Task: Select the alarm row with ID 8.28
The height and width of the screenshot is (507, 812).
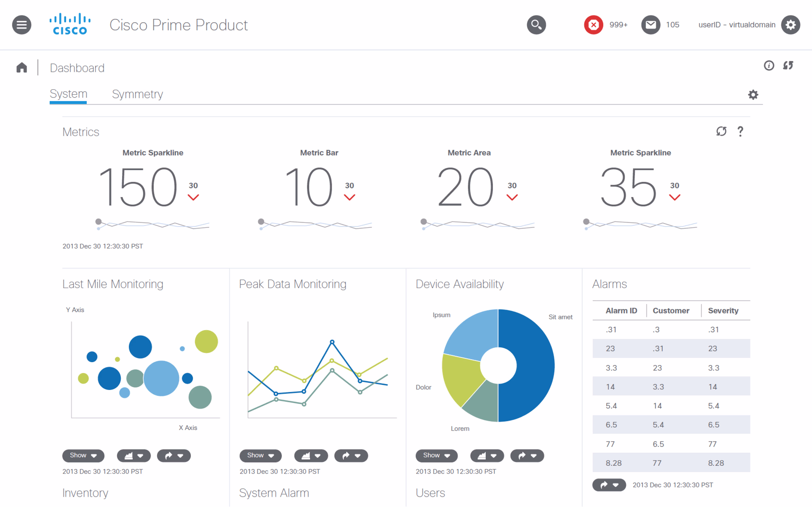Action: coord(671,463)
